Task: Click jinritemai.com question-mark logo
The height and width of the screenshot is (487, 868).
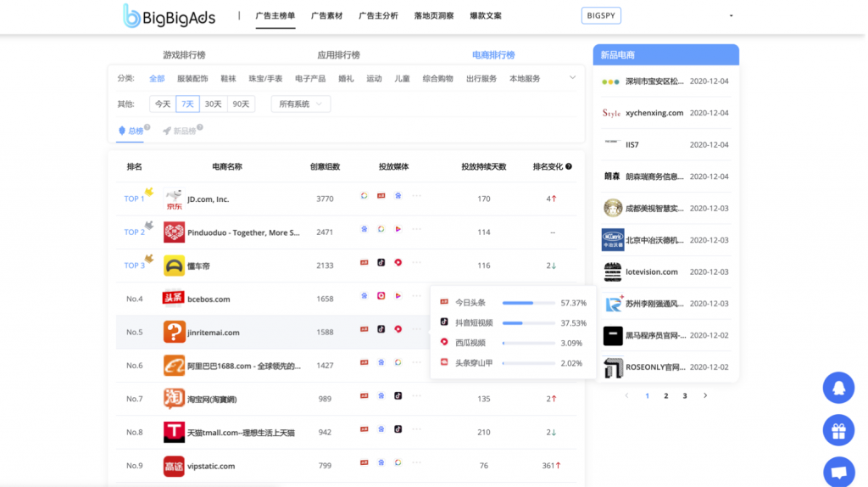Action: click(x=174, y=332)
